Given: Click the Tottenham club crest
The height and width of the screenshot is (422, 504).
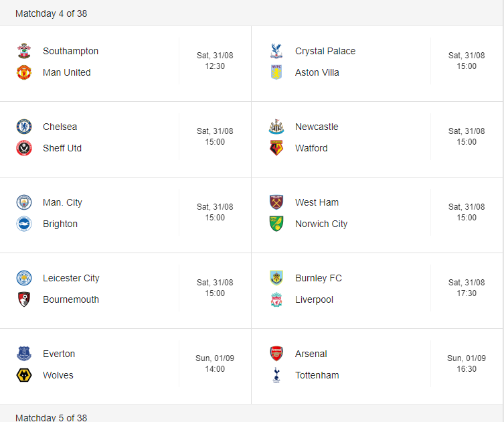Looking at the screenshot, I should point(276,375).
